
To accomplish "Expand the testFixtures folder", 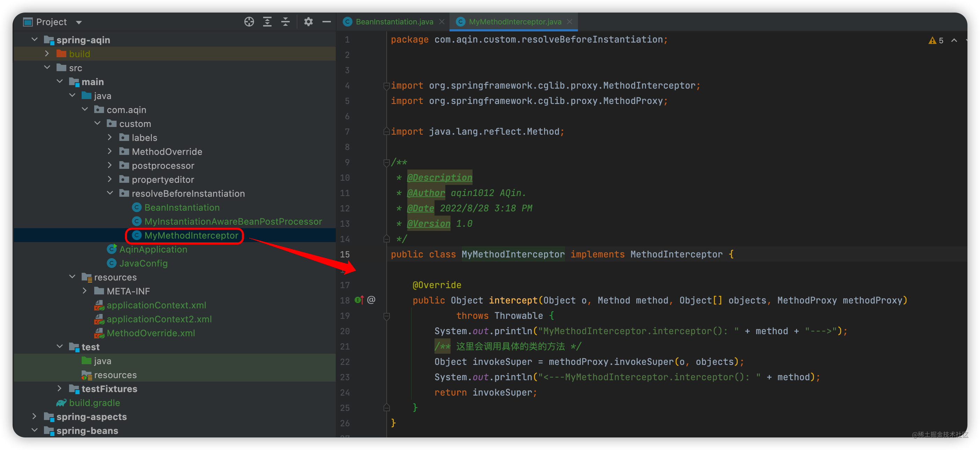I will (x=60, y=388).
